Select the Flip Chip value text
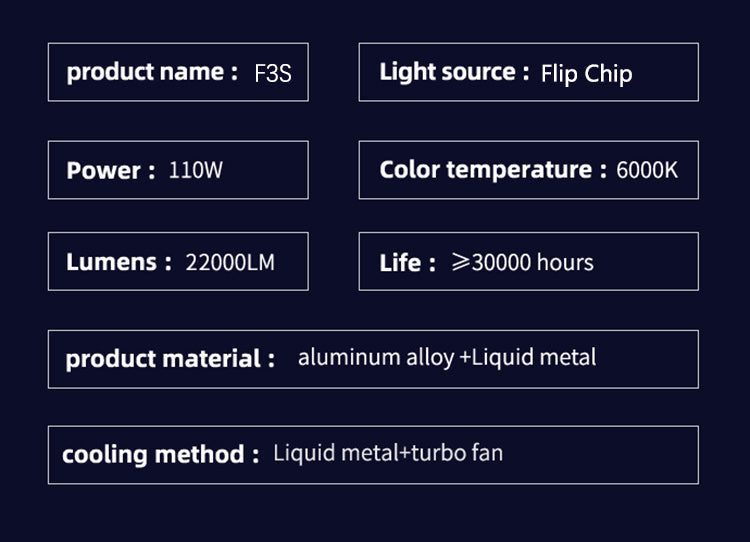Image resolution: width=750 pixels, height=542 pixels. [x=586, y=74]
